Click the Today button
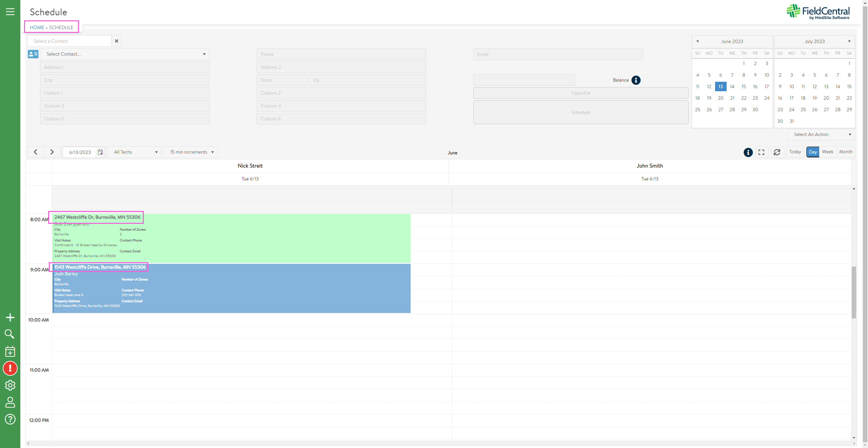Screen dimensions: 868x448 (x=795, y=152)
